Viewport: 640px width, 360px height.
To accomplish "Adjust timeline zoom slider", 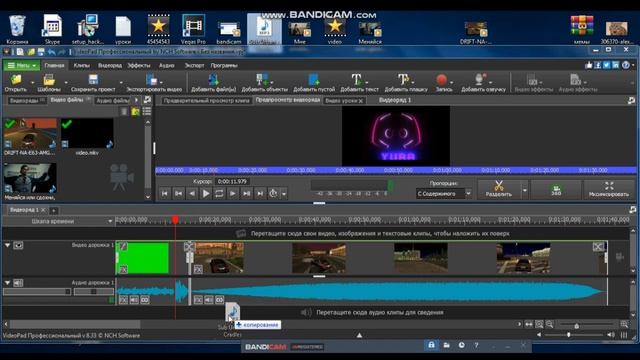I will coord(587,325).
